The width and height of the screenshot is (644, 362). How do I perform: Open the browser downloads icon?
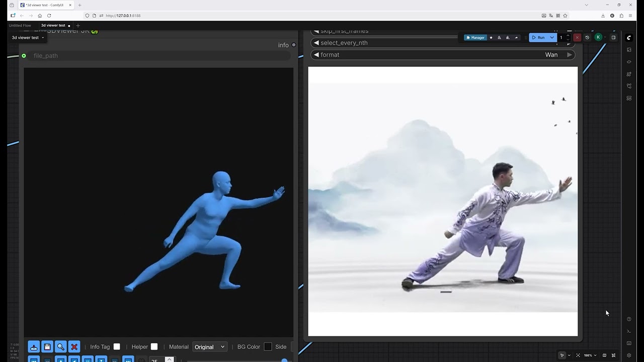click(x=603, y=16)
